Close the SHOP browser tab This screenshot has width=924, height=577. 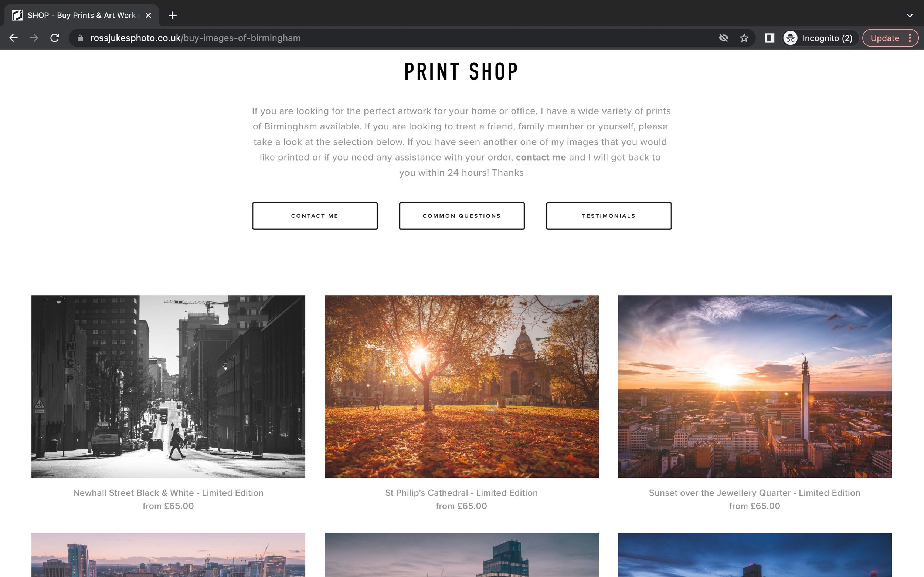click(148, 15)
